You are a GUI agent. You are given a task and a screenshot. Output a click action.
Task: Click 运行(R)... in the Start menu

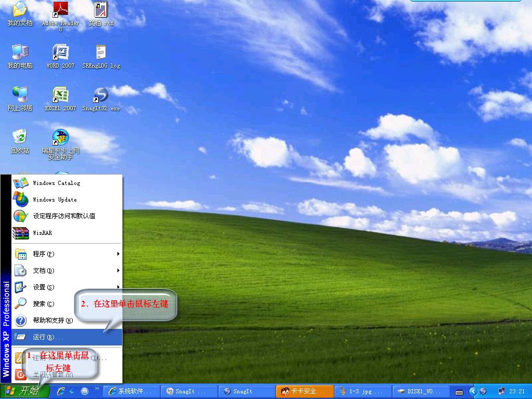tap(67, 337)
